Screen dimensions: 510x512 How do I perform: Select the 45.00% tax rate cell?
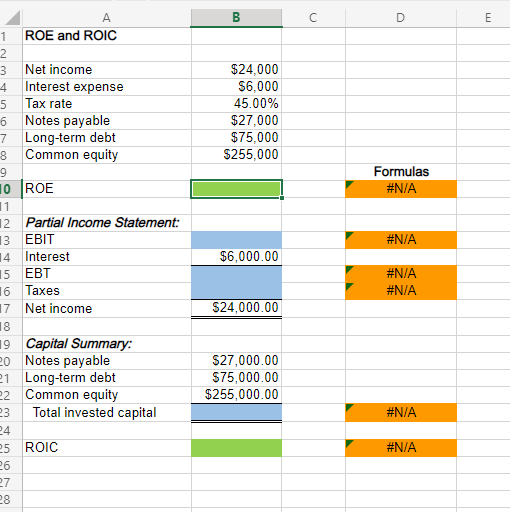236,104
